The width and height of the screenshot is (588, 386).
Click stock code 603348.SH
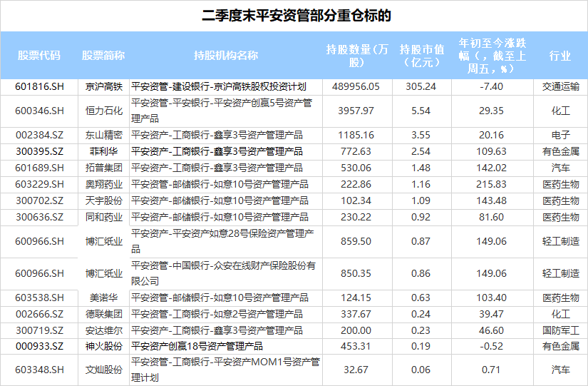39,370
